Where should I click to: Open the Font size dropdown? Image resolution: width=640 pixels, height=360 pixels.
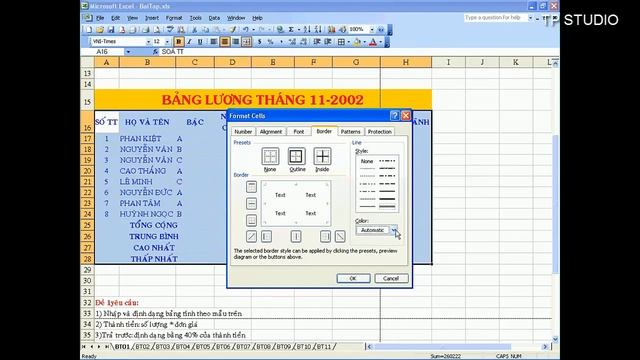tap(167, 42)
